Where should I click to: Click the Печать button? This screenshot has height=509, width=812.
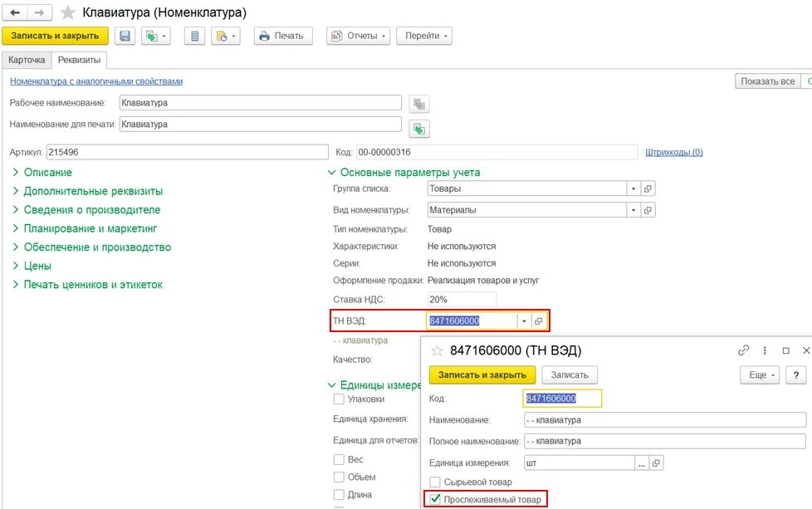283,36
